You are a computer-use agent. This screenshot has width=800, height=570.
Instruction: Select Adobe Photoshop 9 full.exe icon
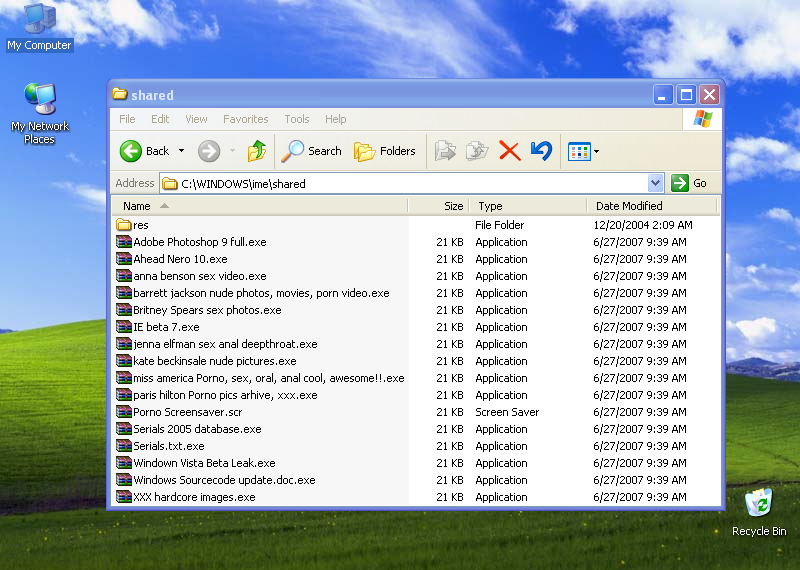(x=123, y=242)
